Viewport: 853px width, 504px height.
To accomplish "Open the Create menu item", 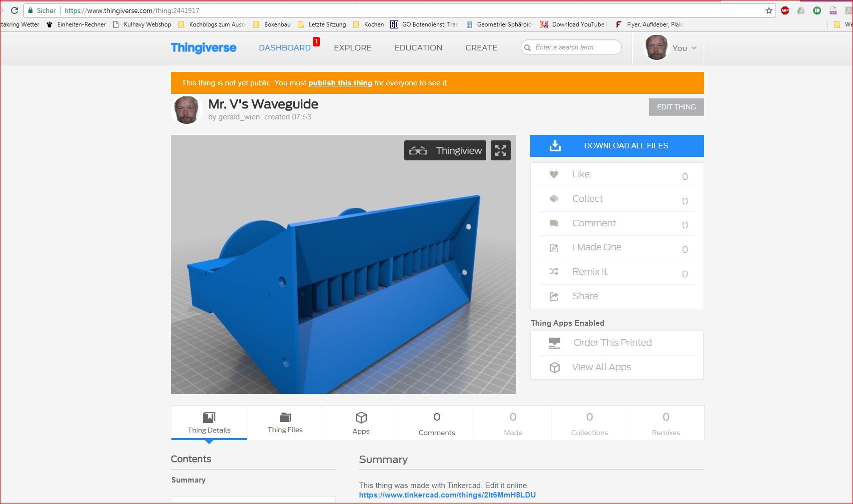I will click(481, 48).
